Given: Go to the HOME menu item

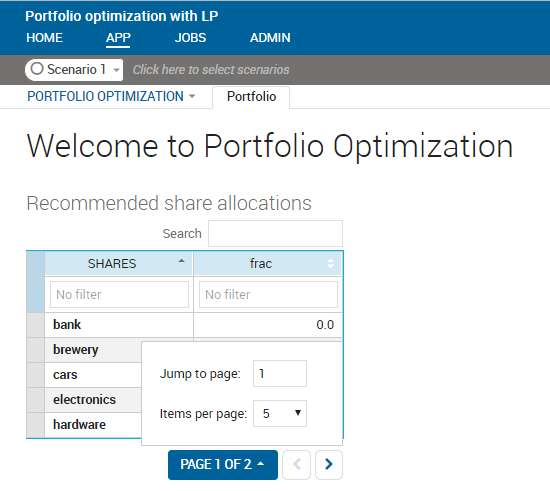Looking at the screenshot, I should (45, 38).
